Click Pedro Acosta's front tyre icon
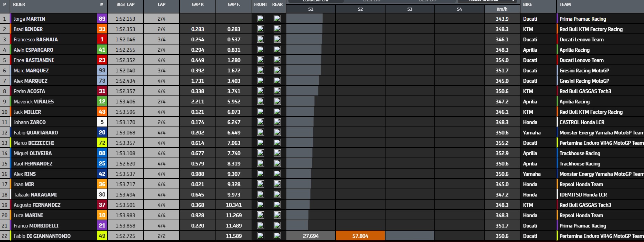The height and width of the screenshot is (242, 644). (x=261, y=91)
